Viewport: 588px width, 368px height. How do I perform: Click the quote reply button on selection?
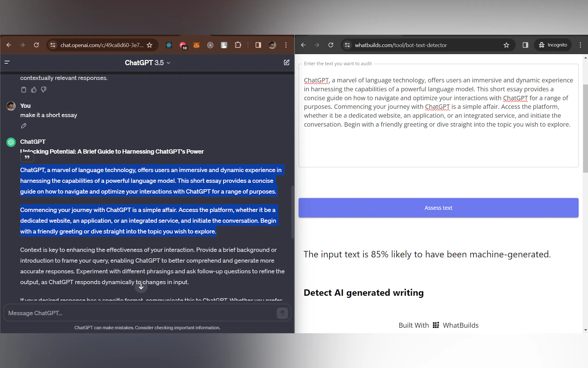pyautogui.click(x=27, y=157)
